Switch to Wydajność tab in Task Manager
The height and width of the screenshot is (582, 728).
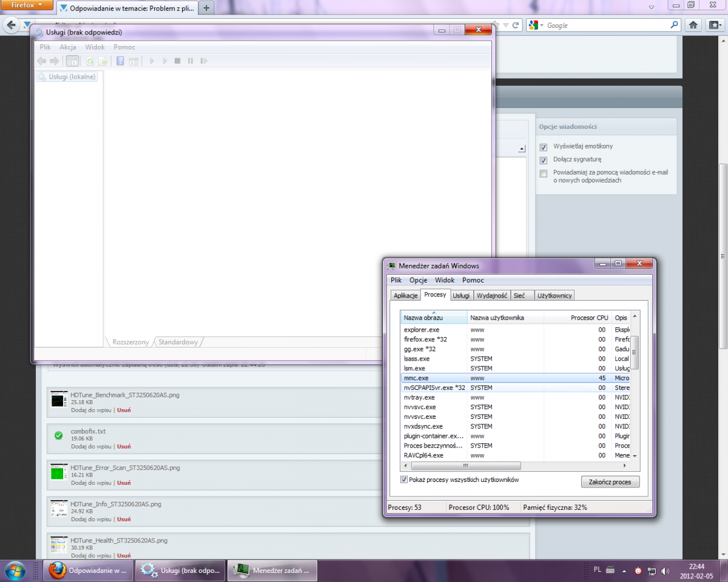click(x=492, y=295)
